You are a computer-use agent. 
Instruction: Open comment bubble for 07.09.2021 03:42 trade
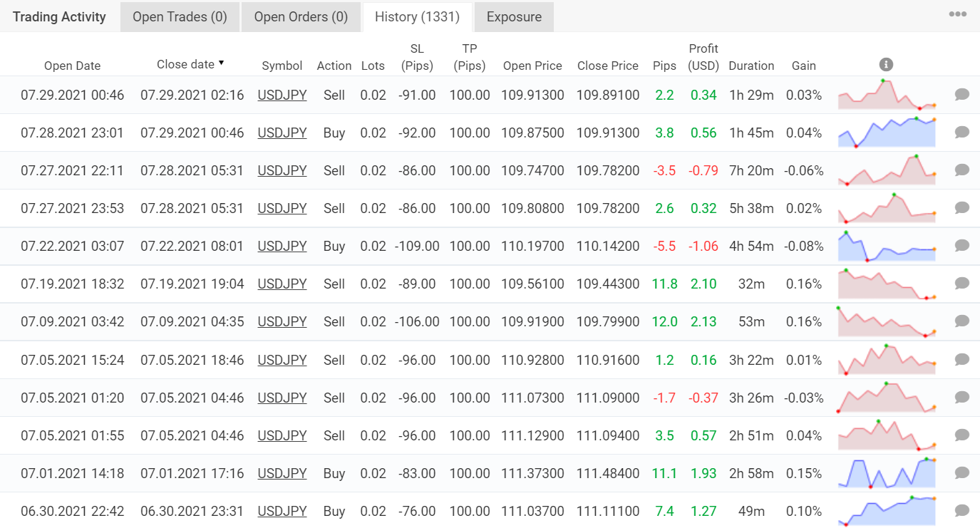961,321
